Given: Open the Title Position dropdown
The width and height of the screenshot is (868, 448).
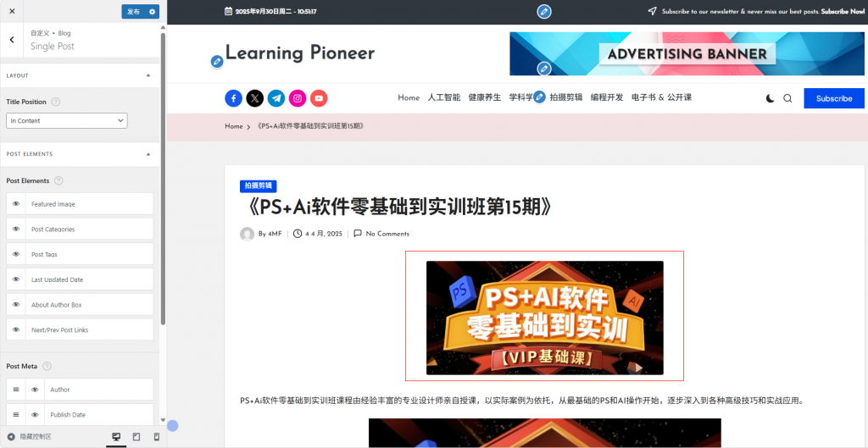Looking at the screenshot, I should [x=67, y=121].
